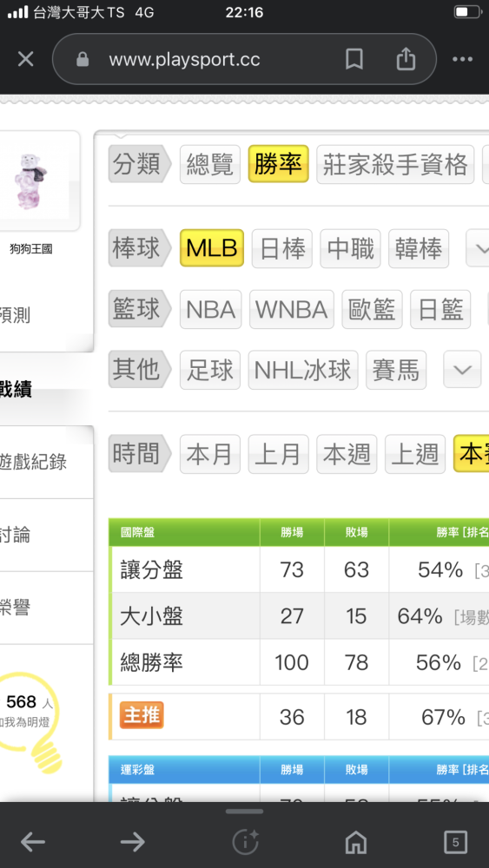Screen dimensions: 489x868
Task: Click the 總勝率 row label
Action: pyautogui.click(x=152, y=662)
